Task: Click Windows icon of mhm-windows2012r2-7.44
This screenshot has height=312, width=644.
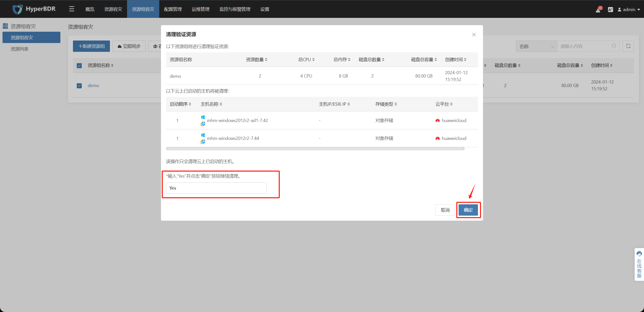Action: (203, 135)
